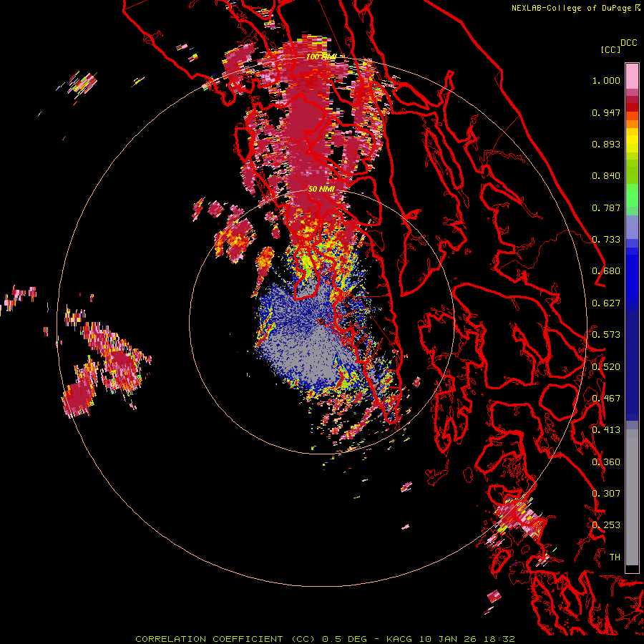Select the 1.000 legend value
The height and width of the screenshot is (644, 644).
(x=606, y=80)
